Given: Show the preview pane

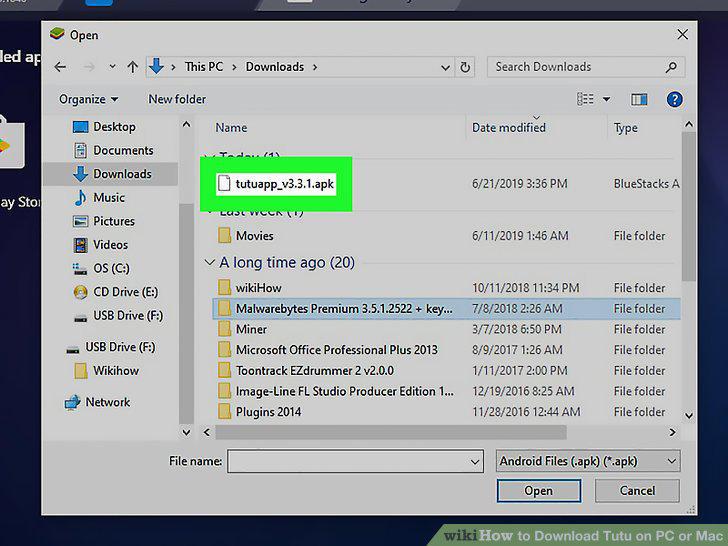Looking at the screenshot, I should click(639, 99).
